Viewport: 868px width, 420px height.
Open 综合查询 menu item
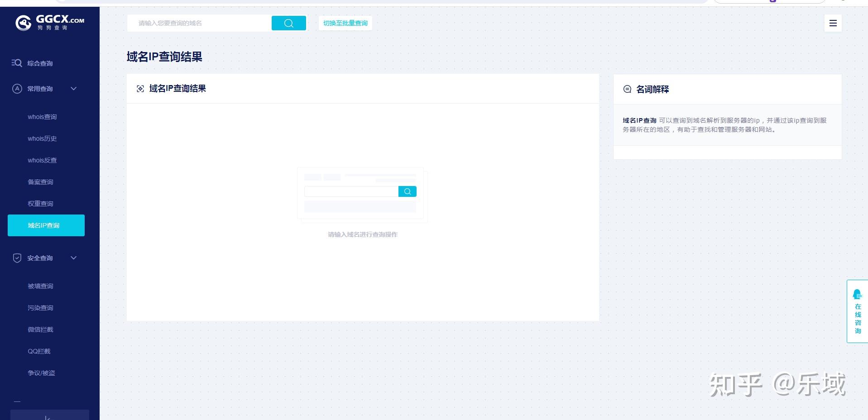(x=40, y=63)
